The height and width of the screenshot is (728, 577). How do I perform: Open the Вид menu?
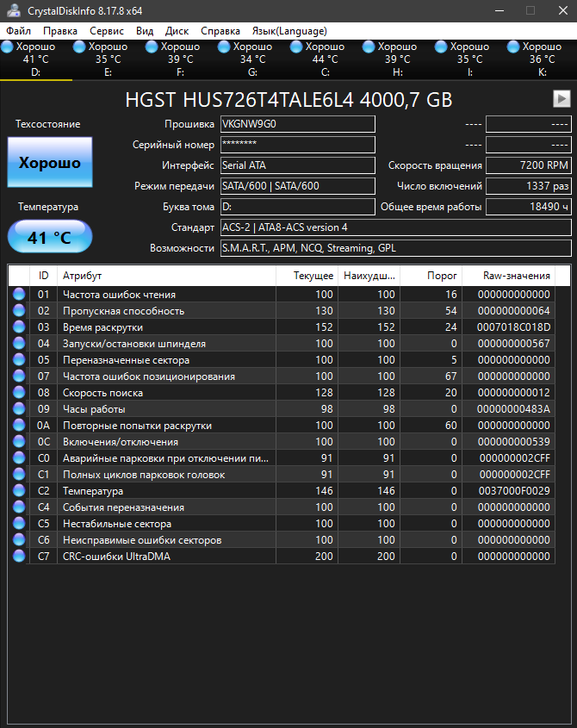(x=145, y=31)
